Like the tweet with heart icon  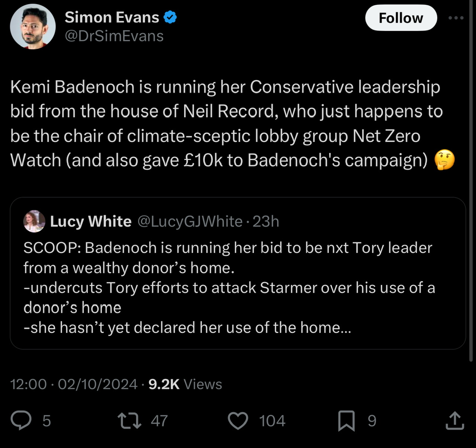coord(238,421)
